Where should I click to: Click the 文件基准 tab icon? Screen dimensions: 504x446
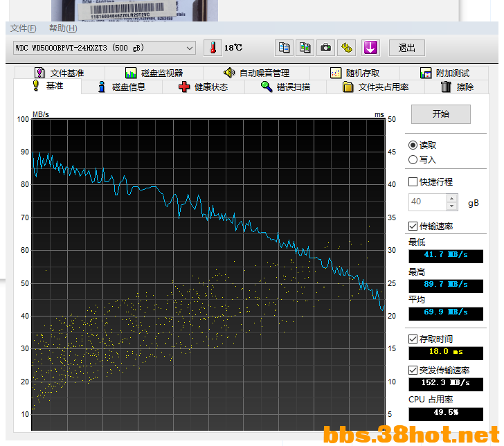(x=39, y=73)
